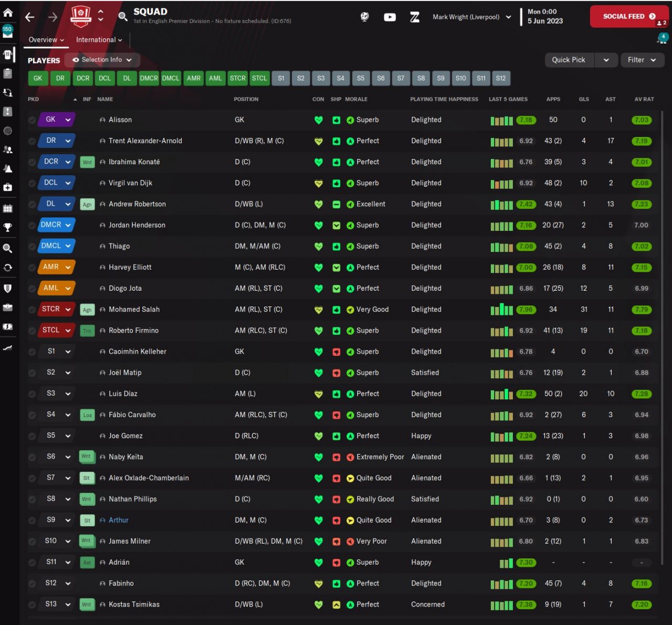Toggle the selection circle for Kostas Tsimikas
Image resolution: width=672 pixels, height=625 pixels.
(32, 605)
